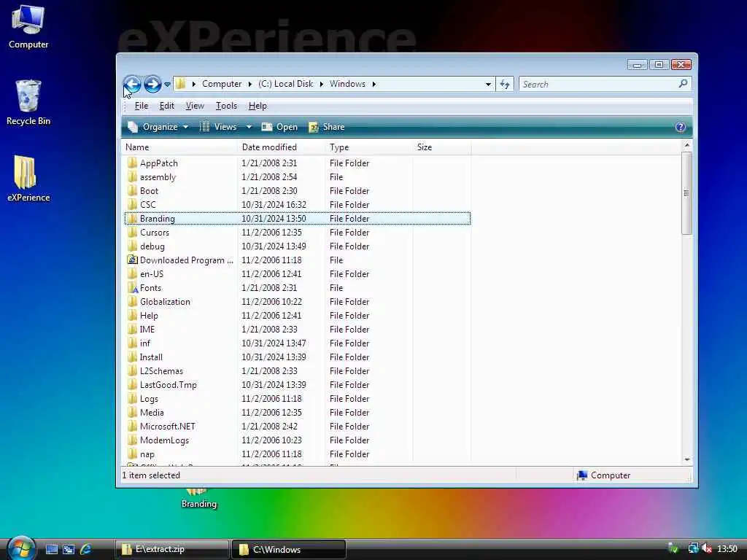Launch Internet Explorer from quick launch

pyautogui.click(x=86, y=549)
